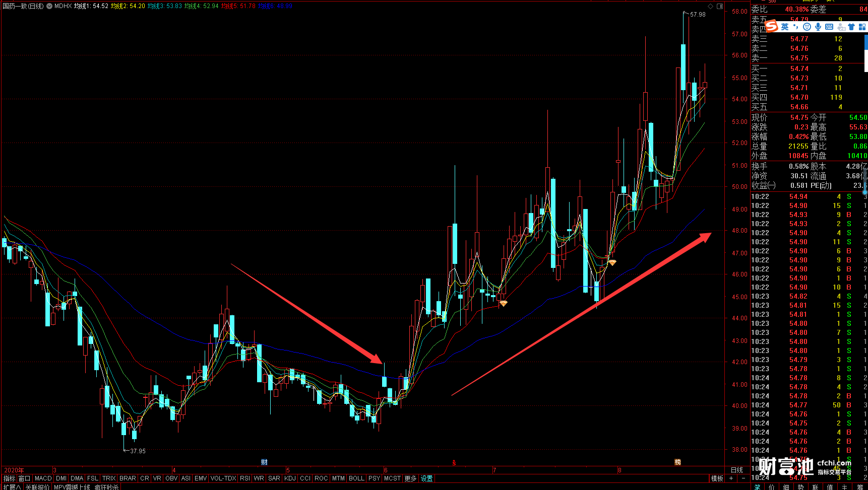Select the EMV indicator
This screenshot has height=490, width=868.
[x=201, y=478]
